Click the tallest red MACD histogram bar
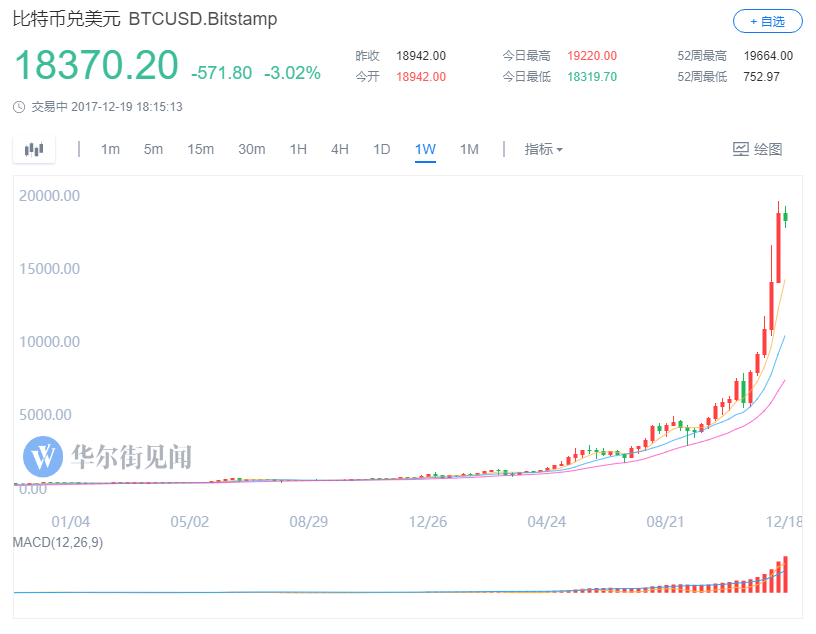 coord(786,574)
